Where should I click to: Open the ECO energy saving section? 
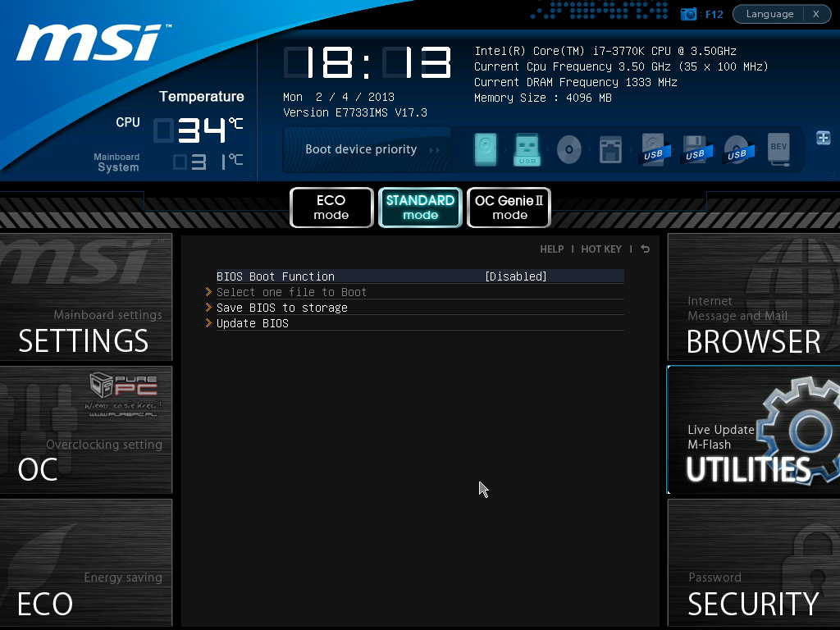(85, 563)
